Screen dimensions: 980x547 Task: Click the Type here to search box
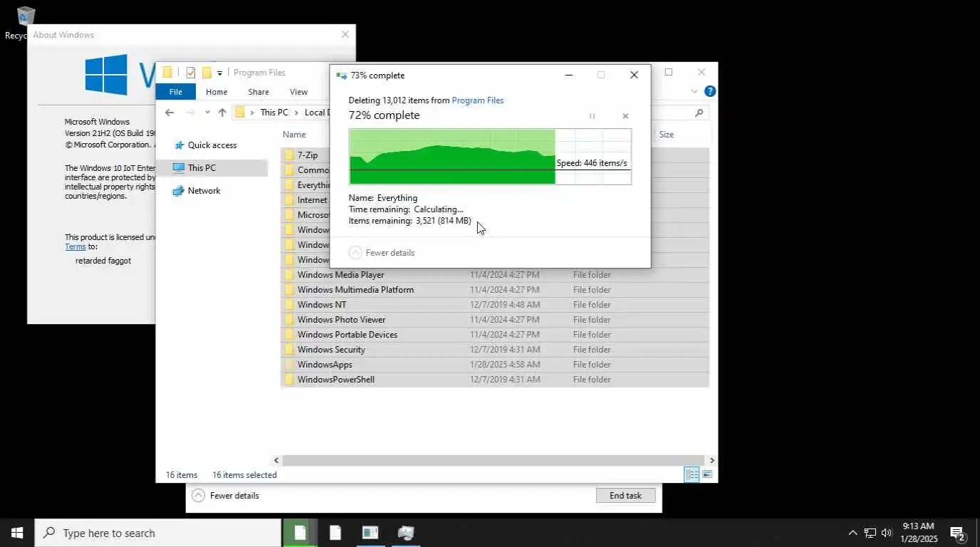158,533
